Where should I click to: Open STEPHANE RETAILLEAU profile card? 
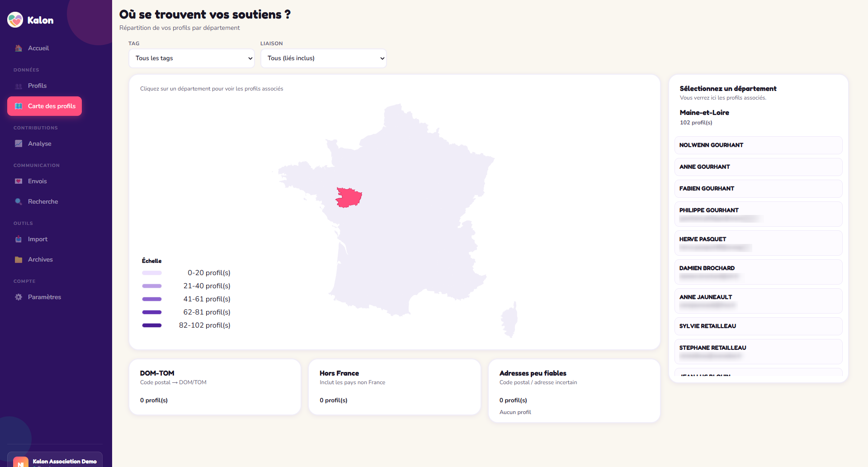[758, 352]
